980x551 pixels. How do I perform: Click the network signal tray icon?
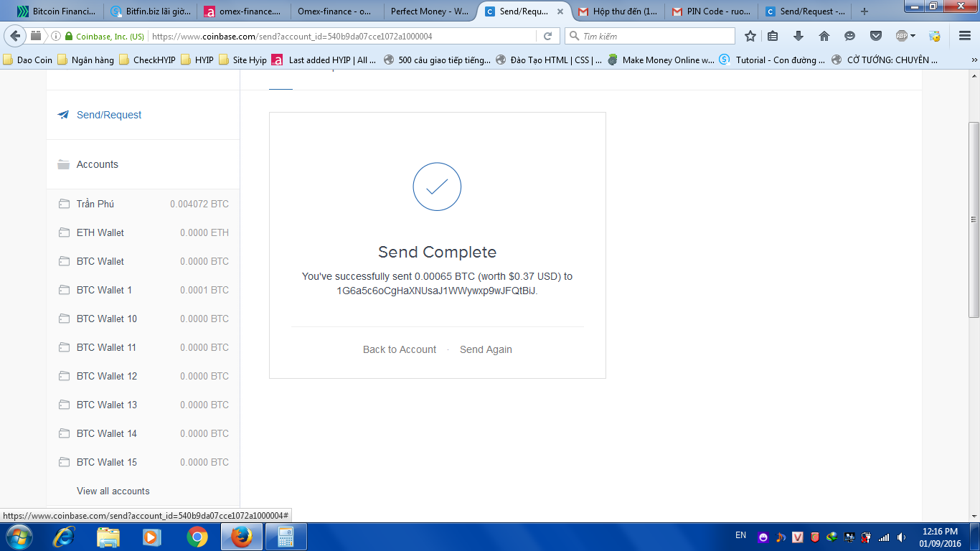(884, 537)
